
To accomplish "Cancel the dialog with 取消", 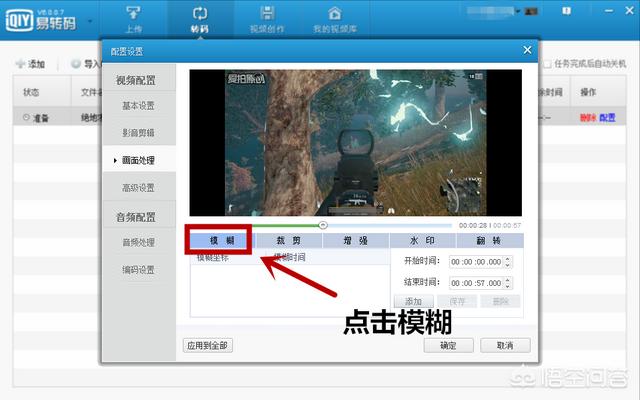I will point(505,345).
